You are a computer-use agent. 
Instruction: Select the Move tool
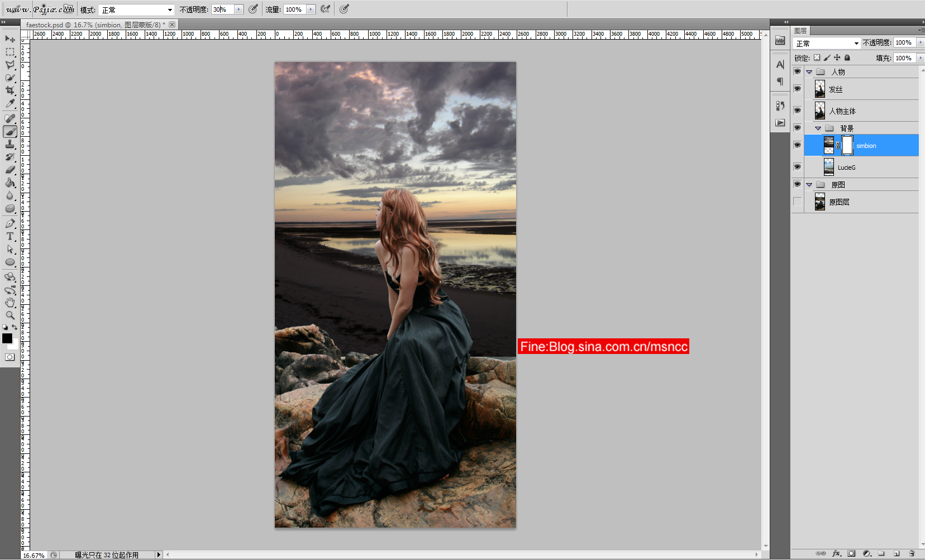10,39
